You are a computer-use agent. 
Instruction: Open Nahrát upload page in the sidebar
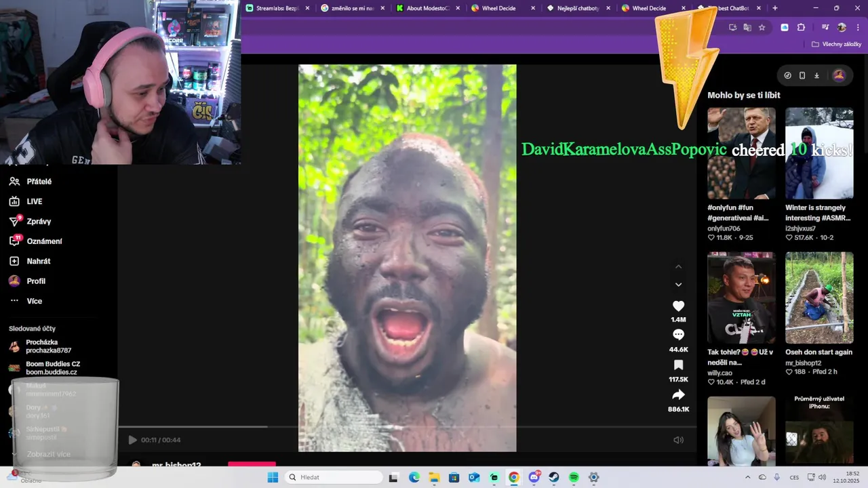point(30,261)
